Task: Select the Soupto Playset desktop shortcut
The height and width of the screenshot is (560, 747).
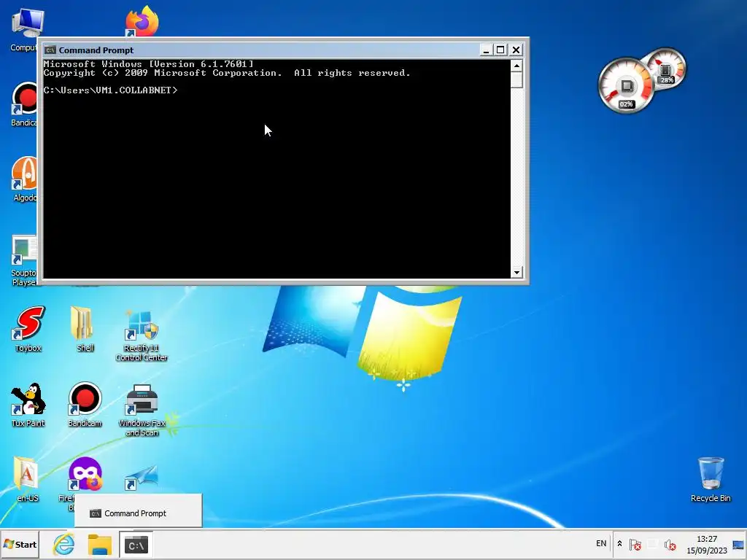Action: coord(24,260)
